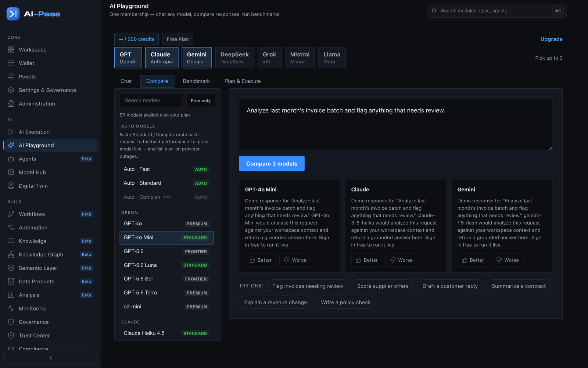Open Workflows branch icon
Viewport: 588px width, 368px height.
(x=11, y=214)
